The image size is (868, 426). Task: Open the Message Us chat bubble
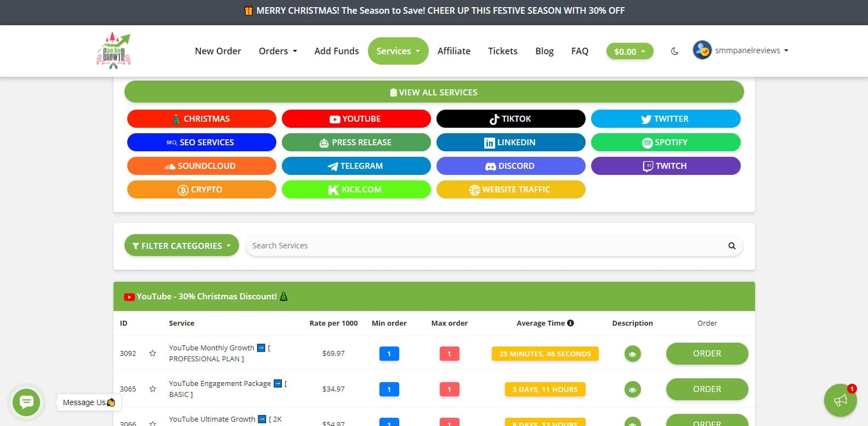tap(26, 402)
